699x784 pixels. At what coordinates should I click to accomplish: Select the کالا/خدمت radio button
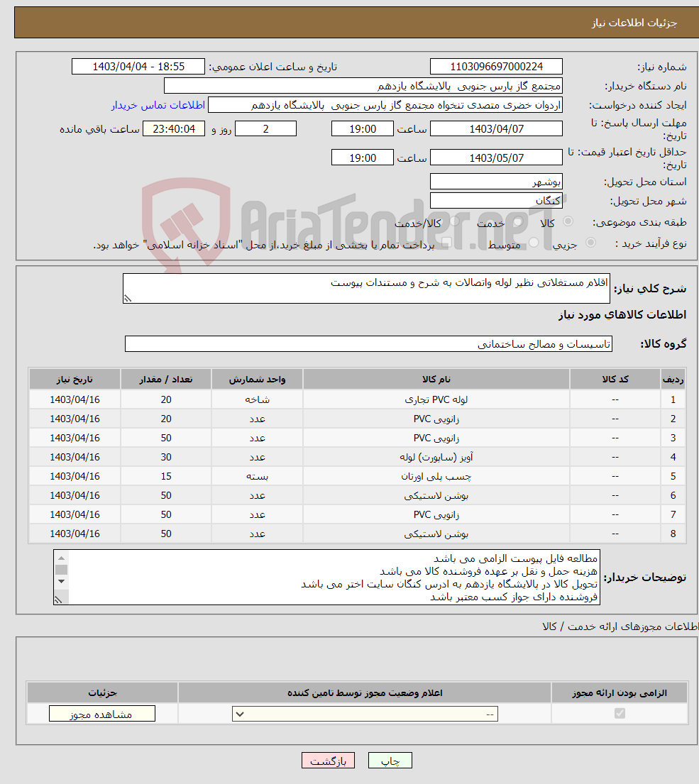click(454, 221)
